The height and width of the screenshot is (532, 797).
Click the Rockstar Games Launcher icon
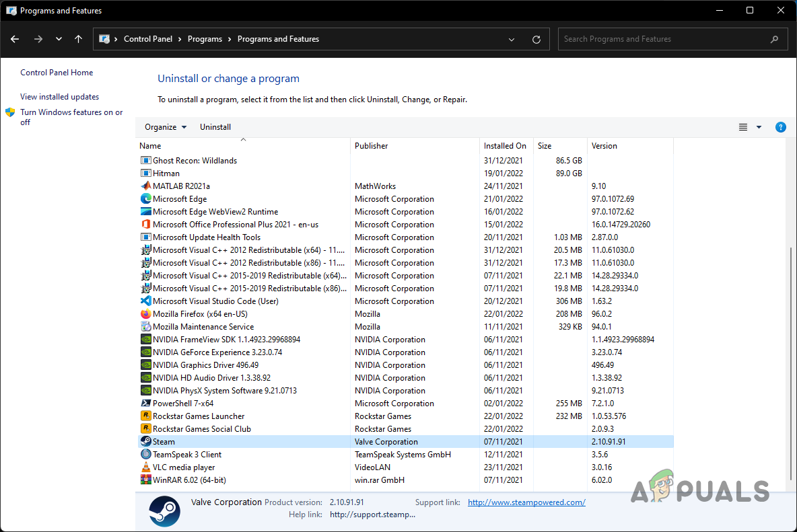pyautogui.click(x=146, y=416)
